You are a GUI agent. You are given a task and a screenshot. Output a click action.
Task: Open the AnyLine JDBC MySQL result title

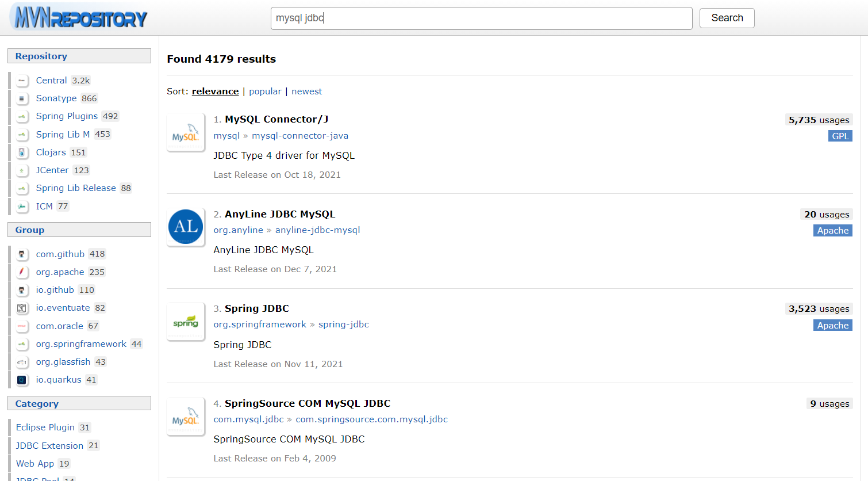coord(280,214)
